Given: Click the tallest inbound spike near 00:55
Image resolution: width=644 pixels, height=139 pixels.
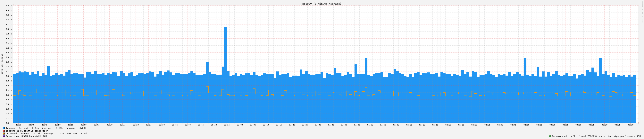Looking at the screenshot, I should click(x=225, y=50).
